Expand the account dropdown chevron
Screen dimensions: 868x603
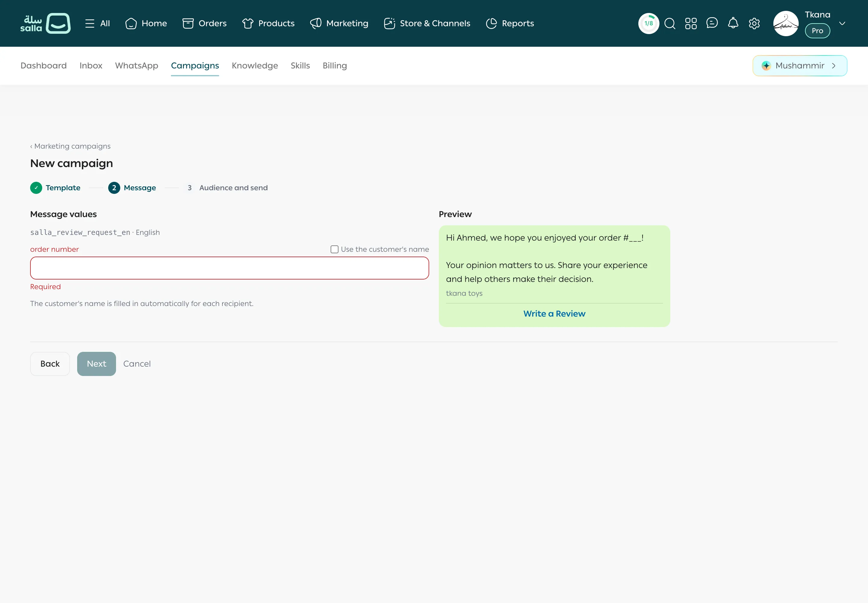842,24
